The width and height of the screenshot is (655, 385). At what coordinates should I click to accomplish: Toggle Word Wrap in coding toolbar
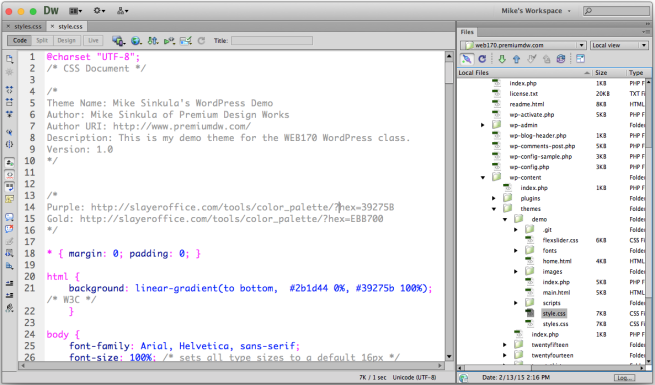coord(9,187)
